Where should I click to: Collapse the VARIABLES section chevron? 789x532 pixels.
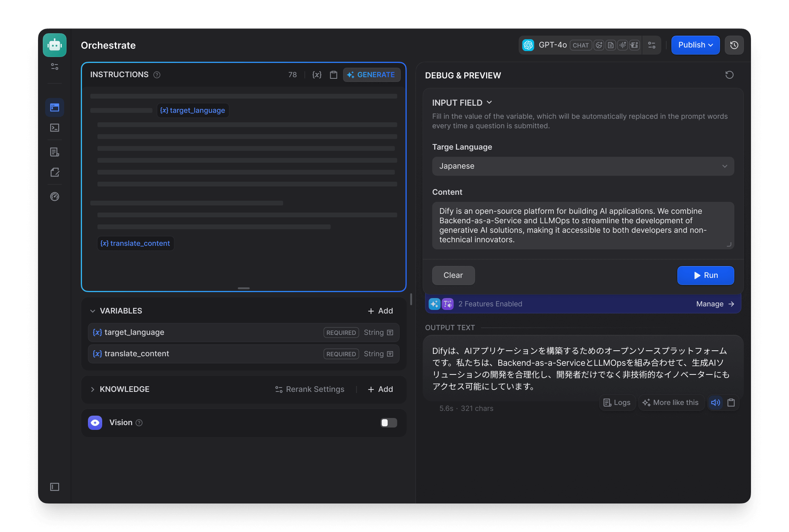point(93,311)
